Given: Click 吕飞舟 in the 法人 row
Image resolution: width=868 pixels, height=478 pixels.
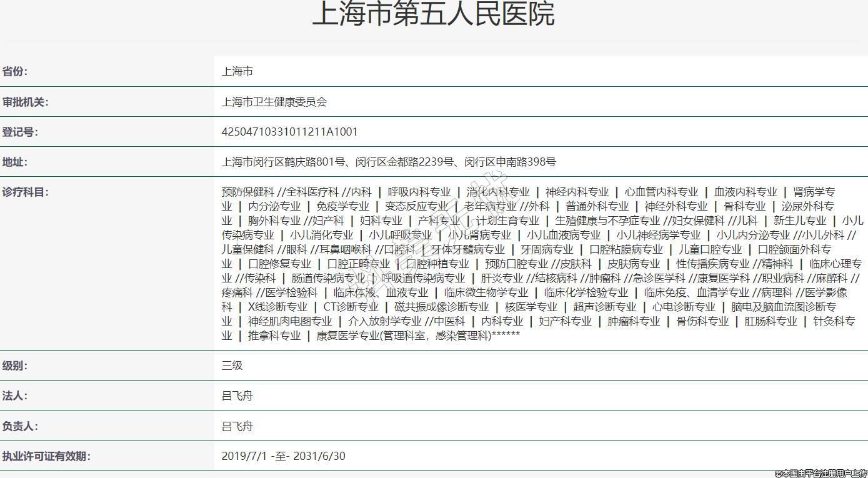Looking at the screenshot, I should (x=237, y=396).
